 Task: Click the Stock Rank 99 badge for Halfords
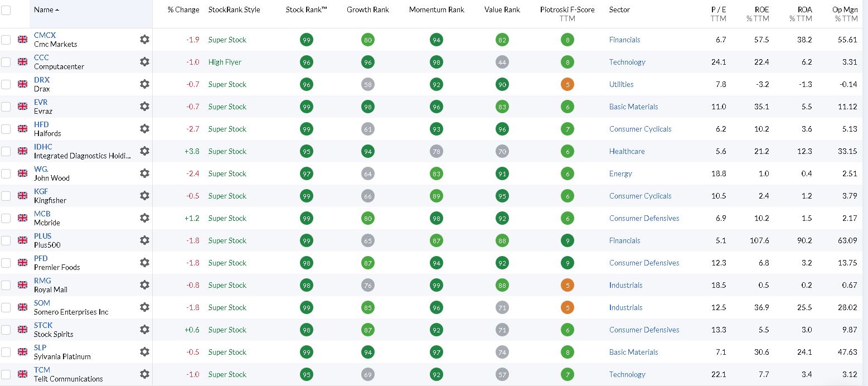click(x=306, y=129)
